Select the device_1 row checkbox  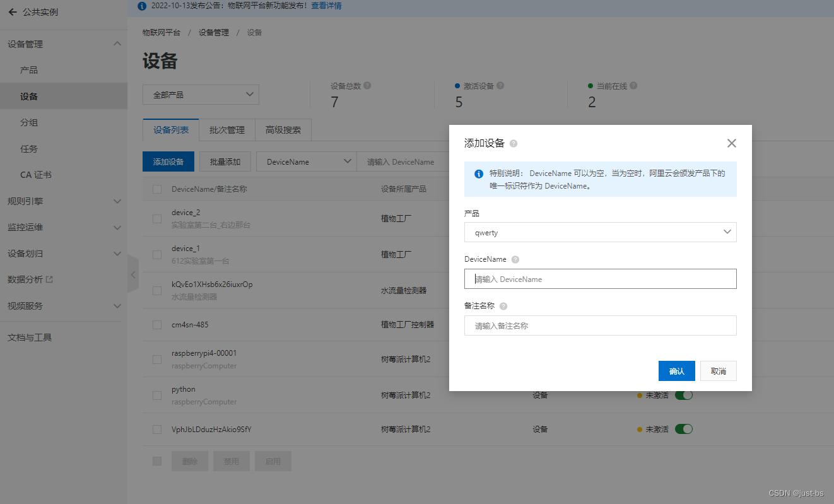coord(157,255)
